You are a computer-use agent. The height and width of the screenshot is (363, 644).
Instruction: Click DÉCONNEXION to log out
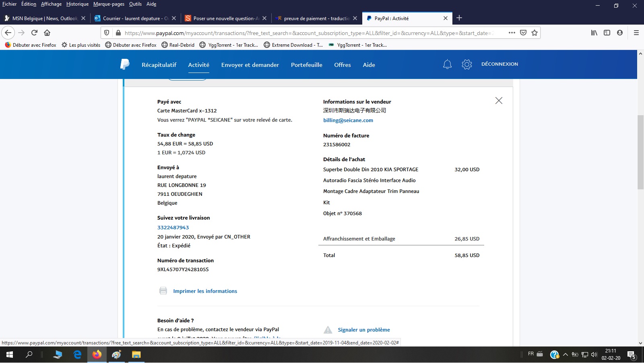(x=500, y=64)
